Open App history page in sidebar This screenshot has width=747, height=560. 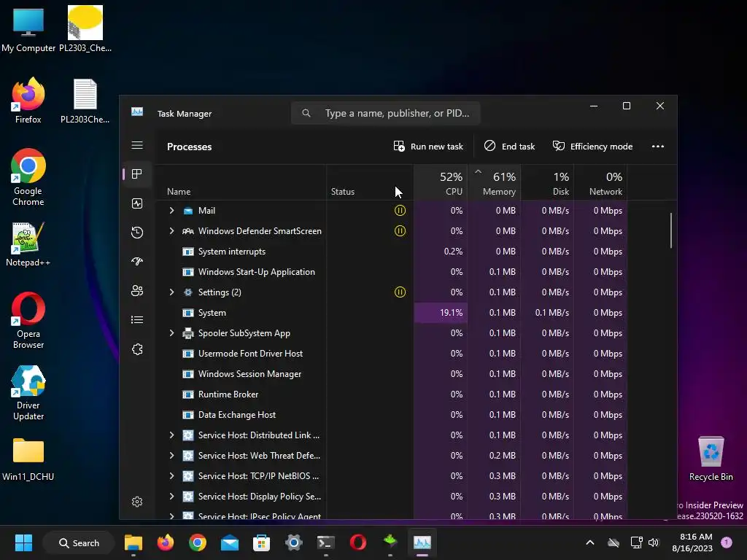[x=137, y=233]
